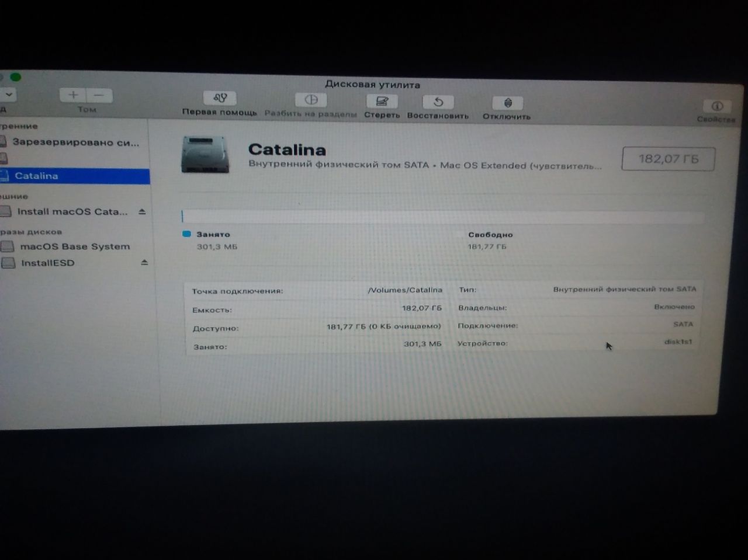Click the Partition (Разбить на разделы) icon
The image size is (748, 560).
coord(311,100)
